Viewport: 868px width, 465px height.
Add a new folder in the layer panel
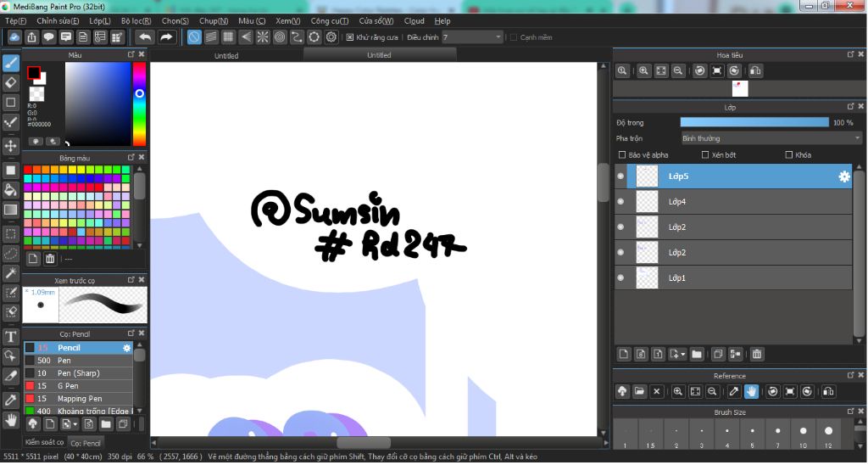697,354
